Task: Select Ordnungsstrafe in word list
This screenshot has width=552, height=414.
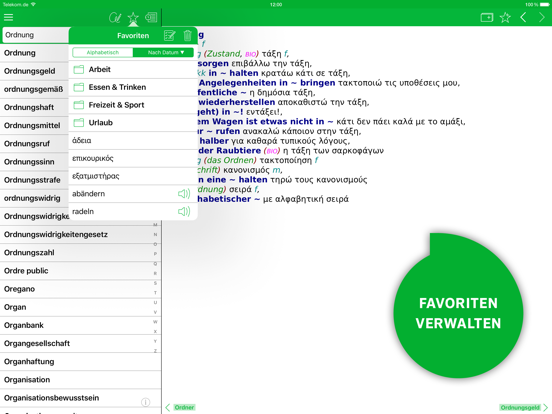Action: pos(34,180)
